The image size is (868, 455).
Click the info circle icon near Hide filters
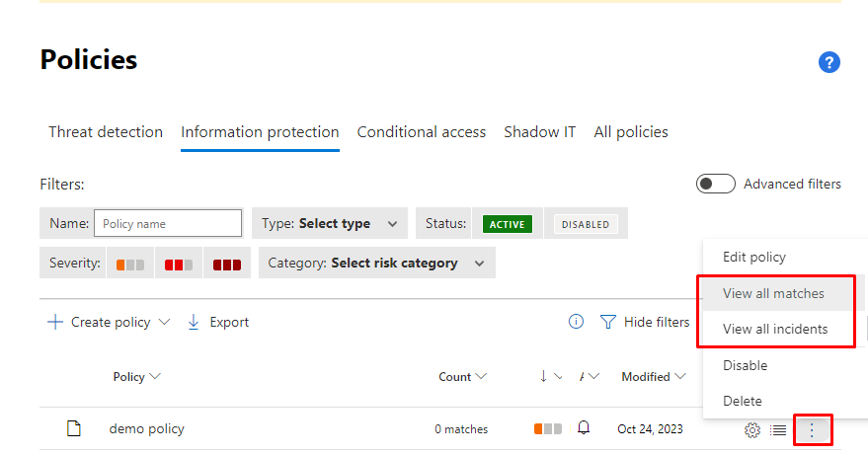(577, 322)
